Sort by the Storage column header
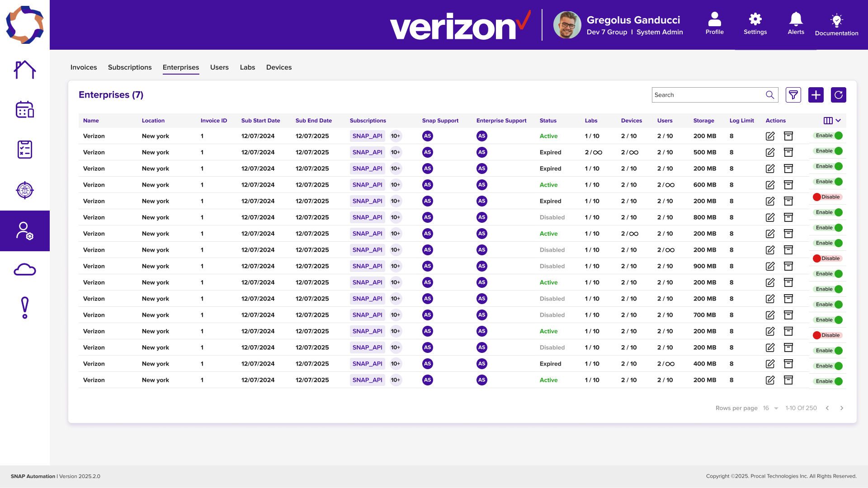 [x=703, y=121]
